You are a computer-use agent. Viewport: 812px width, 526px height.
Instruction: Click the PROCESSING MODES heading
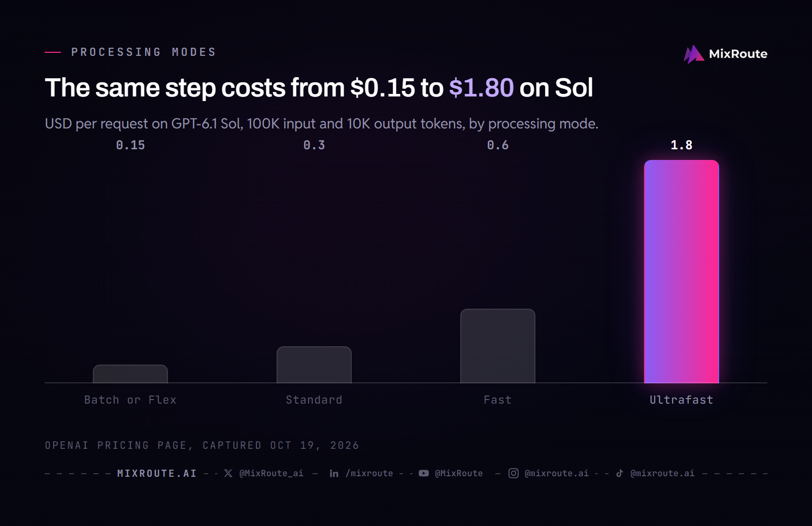click(x=144, y=52)
